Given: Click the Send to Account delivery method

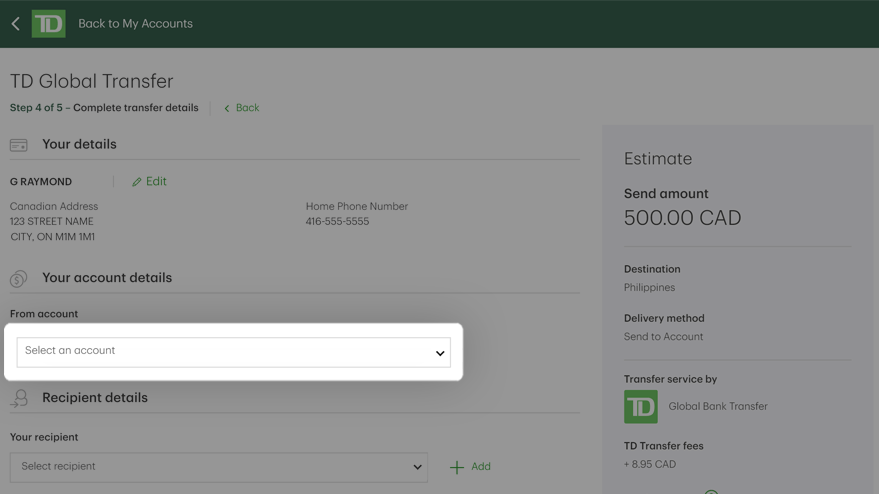Looking at the screenshot, I should pyautogui.click(x=663, y=336).
